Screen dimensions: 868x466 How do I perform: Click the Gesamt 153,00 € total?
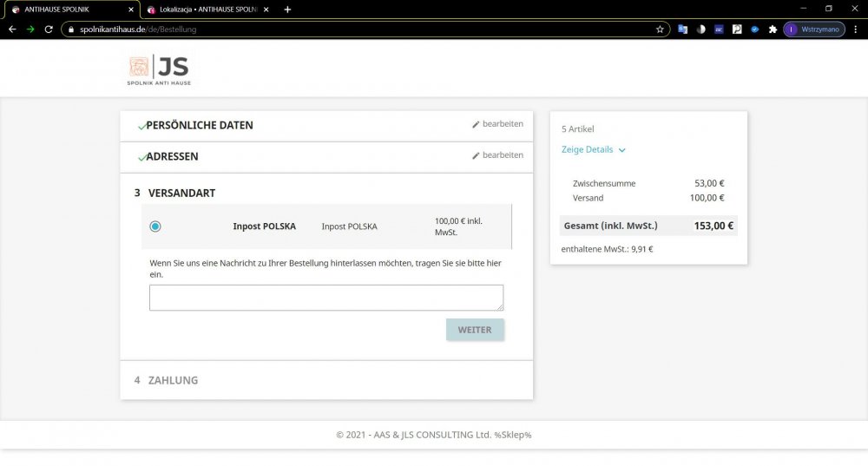(713, 226)
